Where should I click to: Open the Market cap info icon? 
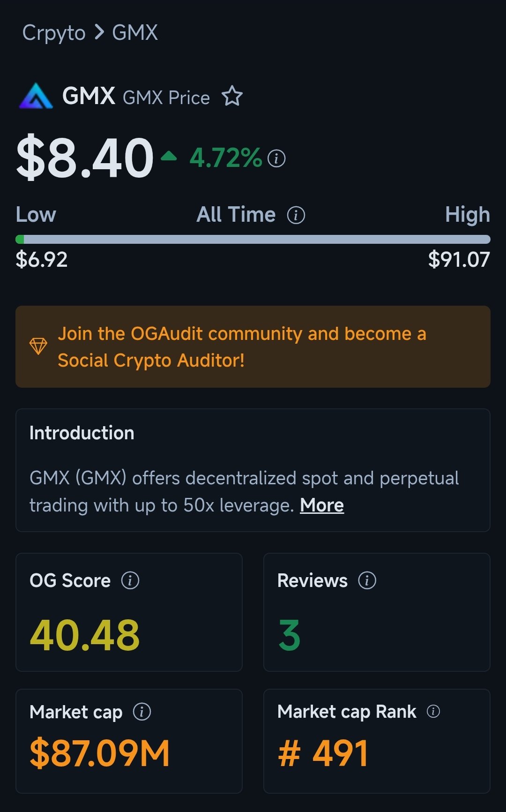[142, 712]
